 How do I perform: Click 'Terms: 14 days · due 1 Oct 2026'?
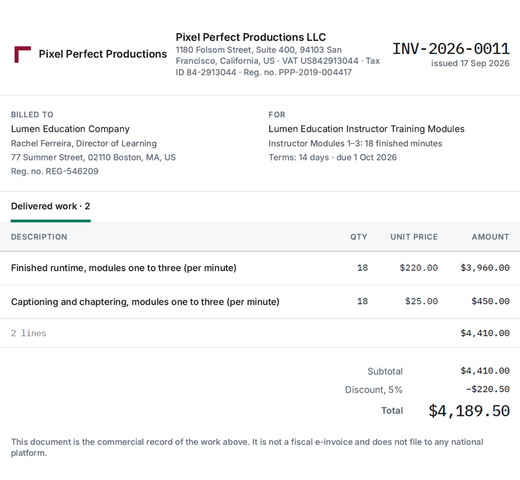333,157
